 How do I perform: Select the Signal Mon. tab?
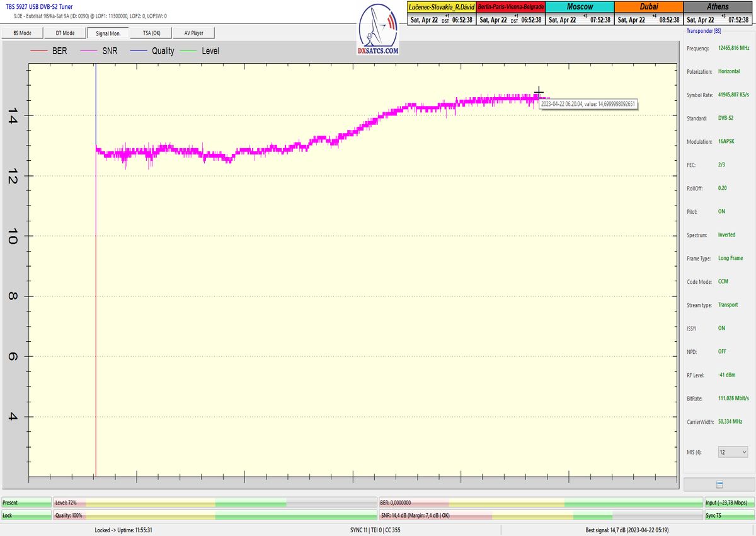point(108,33)
